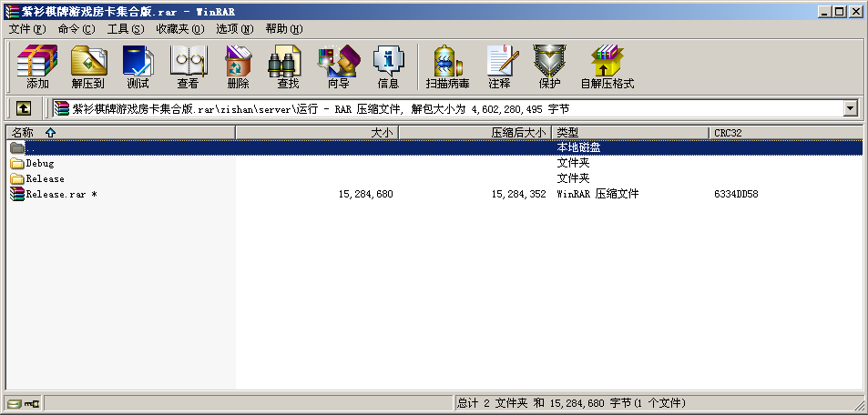
Task: Open the File (文件) menu
Action: 27,29
